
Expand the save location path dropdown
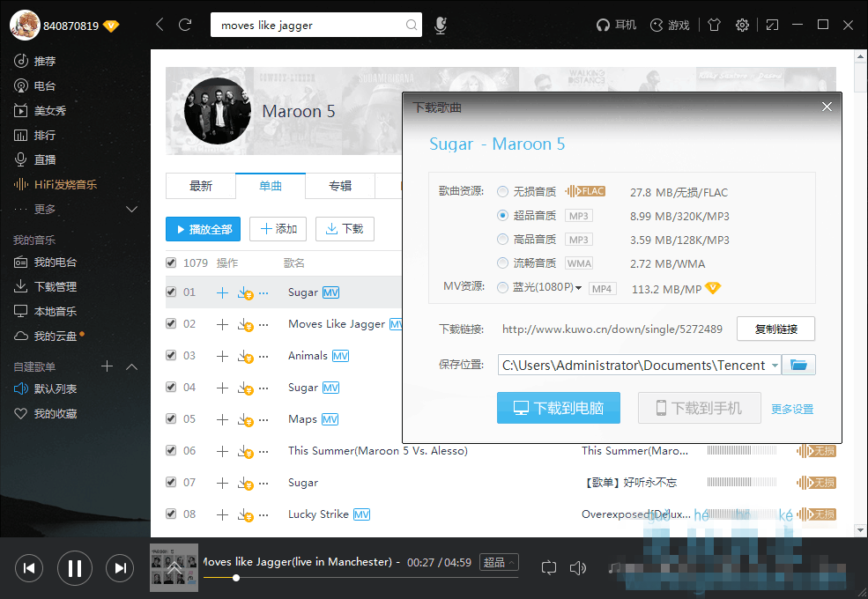click(775, 364)
